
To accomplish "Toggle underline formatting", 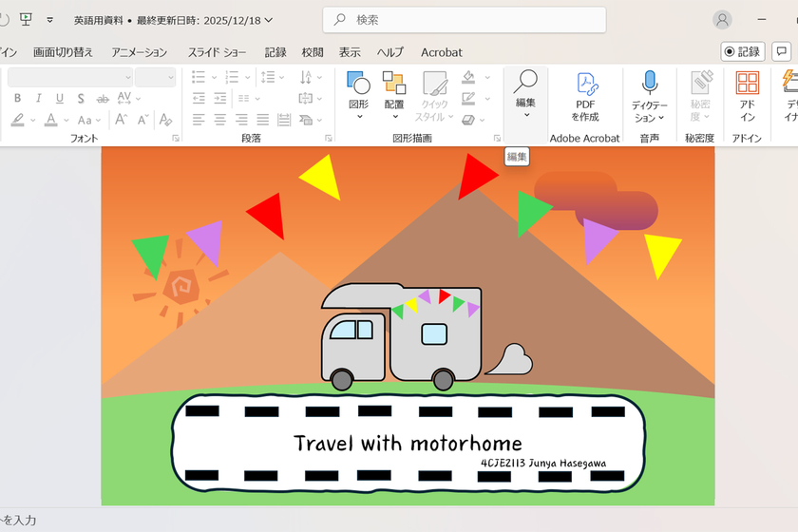I will coord(60,98).
